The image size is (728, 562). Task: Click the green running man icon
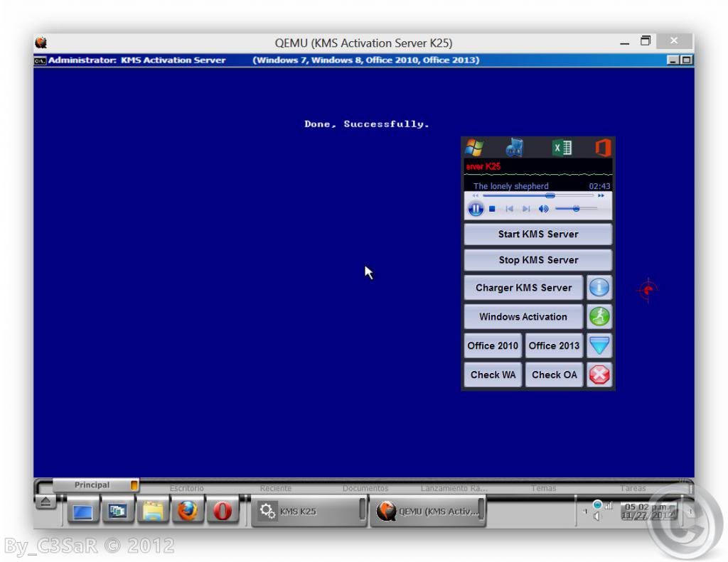coord(599,317)
